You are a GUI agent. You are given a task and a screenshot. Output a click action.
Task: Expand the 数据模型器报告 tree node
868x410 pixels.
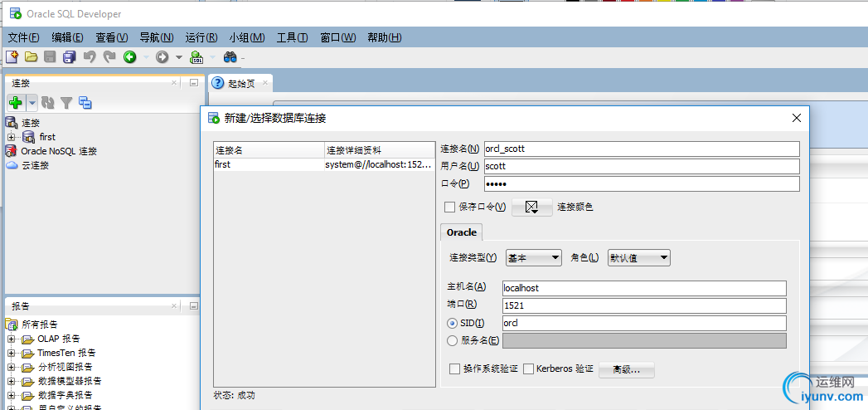click(x=11, y=382)
